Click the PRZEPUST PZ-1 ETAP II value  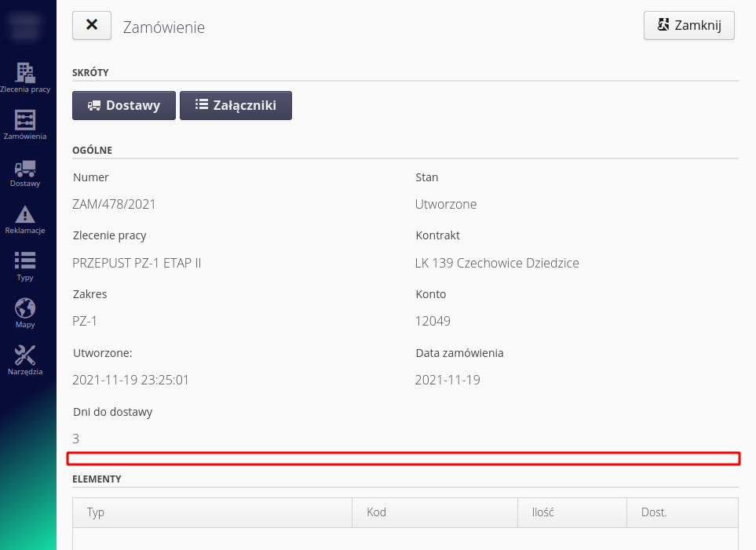point(137,263)
